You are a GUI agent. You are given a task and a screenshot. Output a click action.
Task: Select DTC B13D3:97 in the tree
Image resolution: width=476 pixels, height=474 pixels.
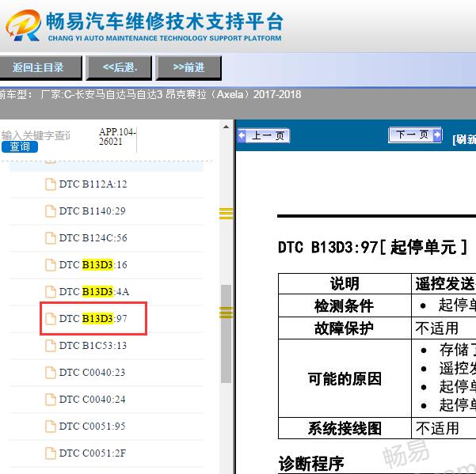click(93, 319)
